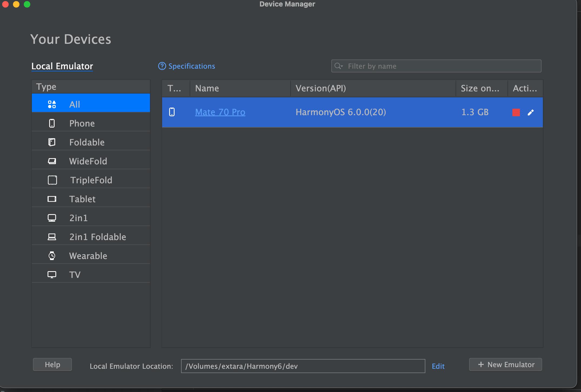The image size is (581, 392).
Task: Edit Mate 70 Pro with the pencil icon
Action: click(x=530, y=112)
